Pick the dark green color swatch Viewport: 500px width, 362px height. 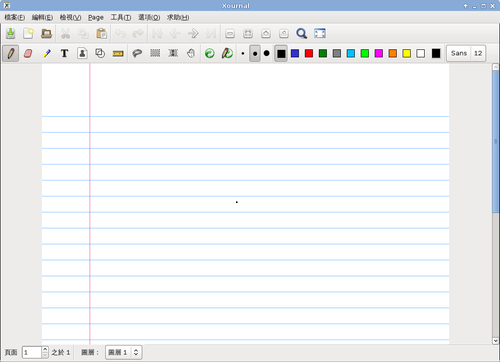(x=323, y=53)
